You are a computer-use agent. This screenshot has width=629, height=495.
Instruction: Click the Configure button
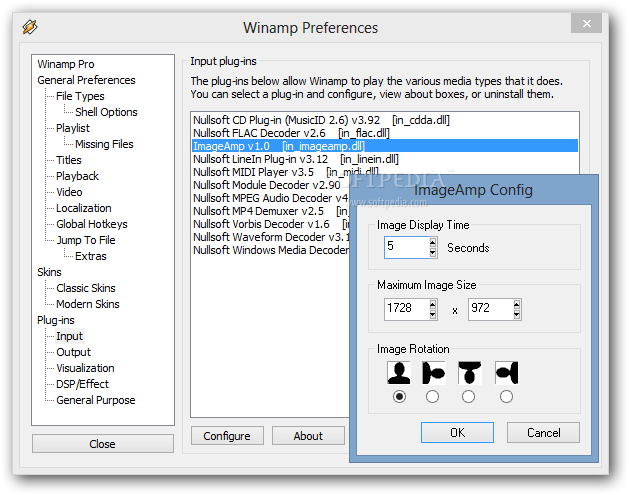click(227, 436)
